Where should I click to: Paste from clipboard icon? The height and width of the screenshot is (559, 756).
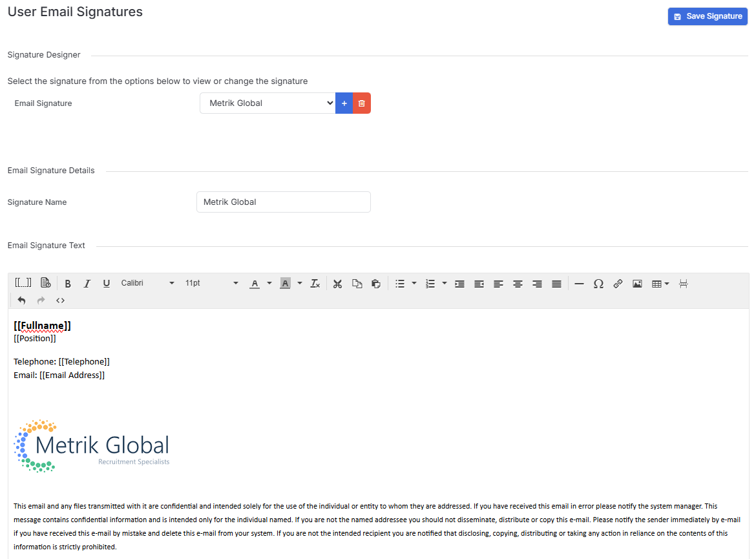click(x=376, y=284)
